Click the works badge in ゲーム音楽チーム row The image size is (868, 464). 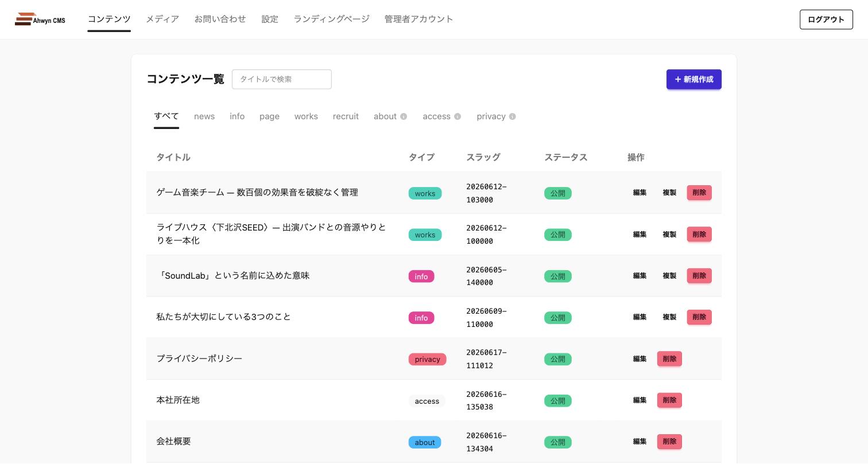click(x=425, y=193)
